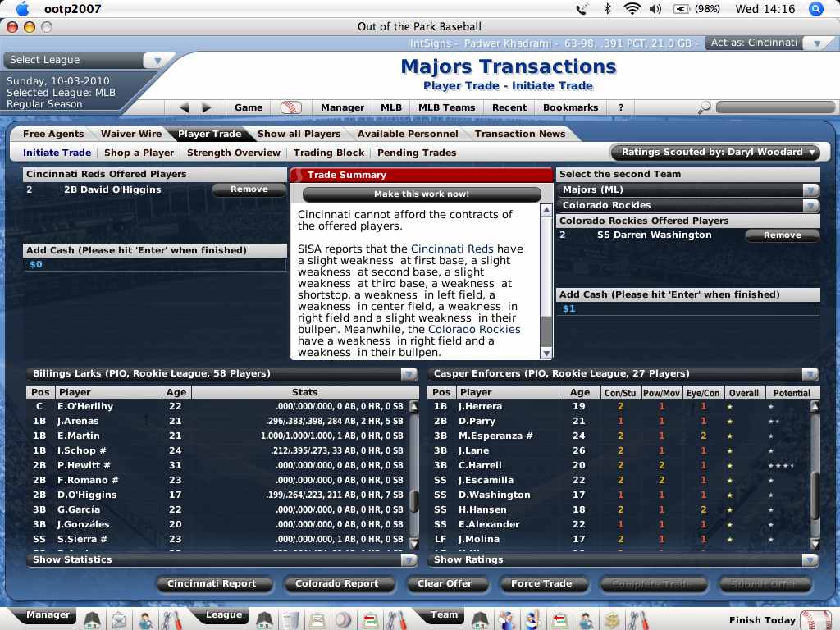Open the Team finances dollar icon
Image resolution: width=840 pixels, height=630 pixels.
[x=612, y=620]
